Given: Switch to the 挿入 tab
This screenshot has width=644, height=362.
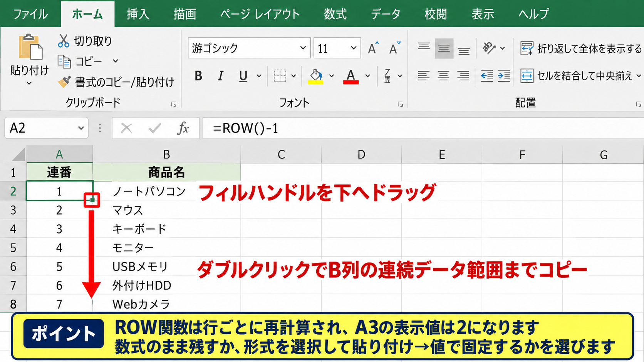Looking at the screenshot, I should [x=138, y=14].
